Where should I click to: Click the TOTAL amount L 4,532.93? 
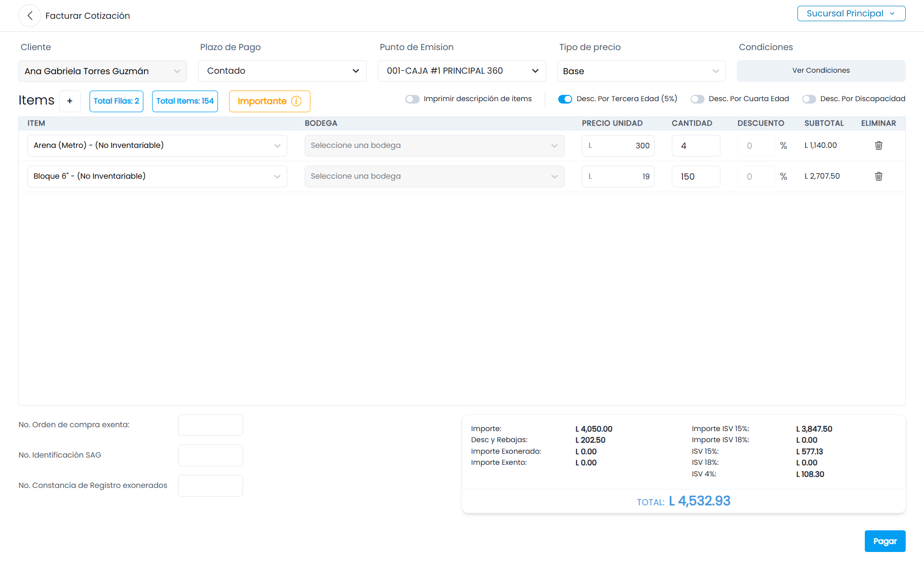click(x=699, y=501)
